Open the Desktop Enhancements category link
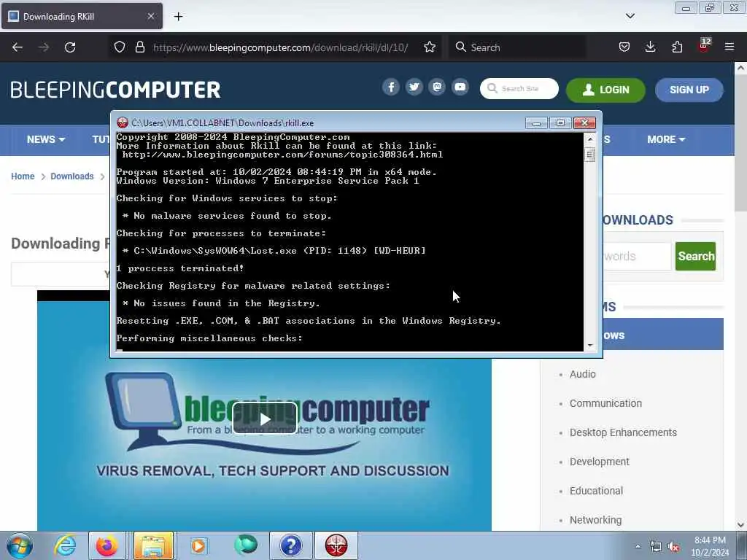747x560 pixels. (x=623, y=432)
